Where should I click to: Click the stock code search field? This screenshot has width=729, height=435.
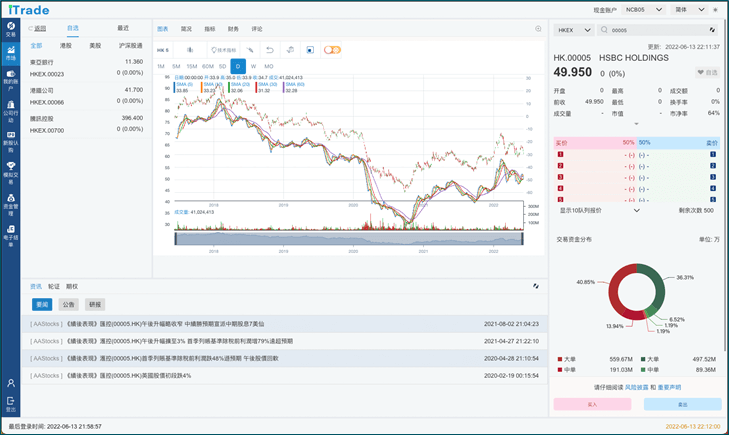click(x=655, y=30)
